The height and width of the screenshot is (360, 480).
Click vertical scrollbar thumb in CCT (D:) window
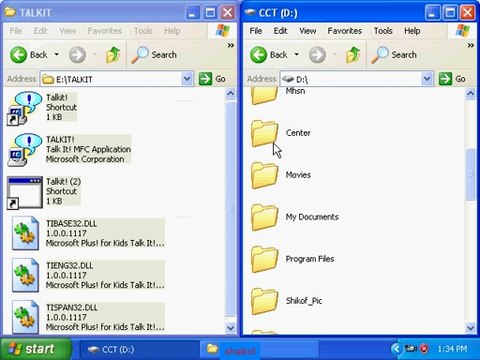click(x=470, y=174)
